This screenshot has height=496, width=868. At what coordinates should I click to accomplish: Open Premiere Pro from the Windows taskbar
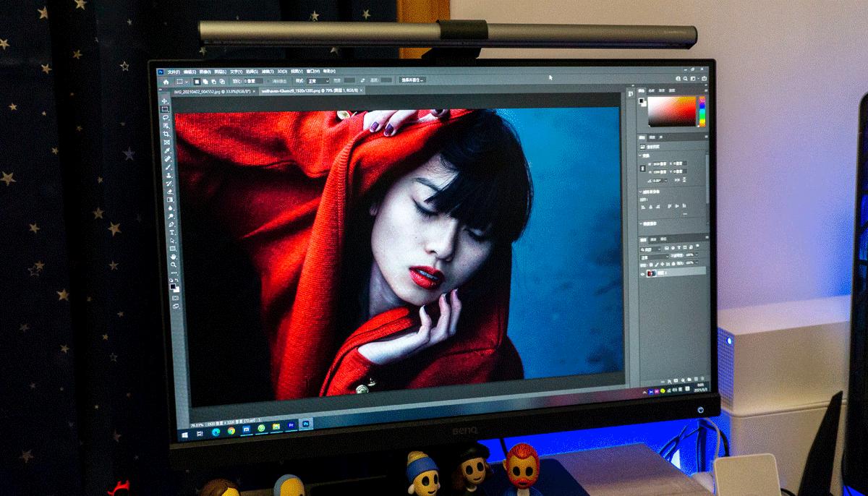point(291,426)
